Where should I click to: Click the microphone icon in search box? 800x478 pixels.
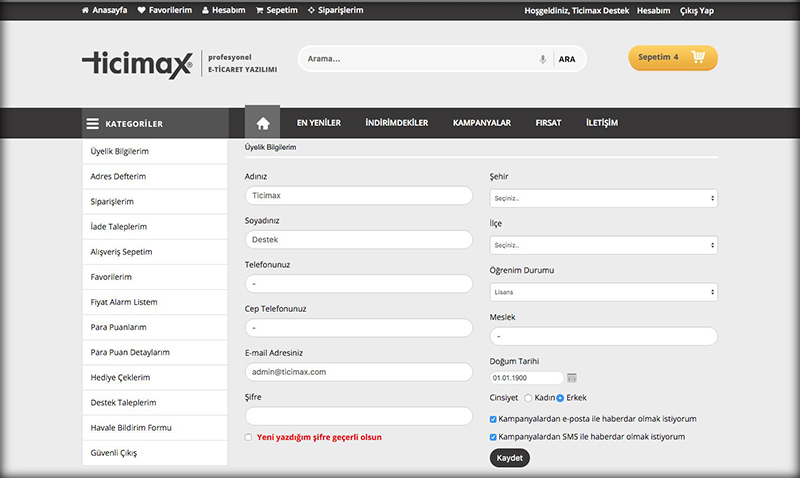click(542, 59)
